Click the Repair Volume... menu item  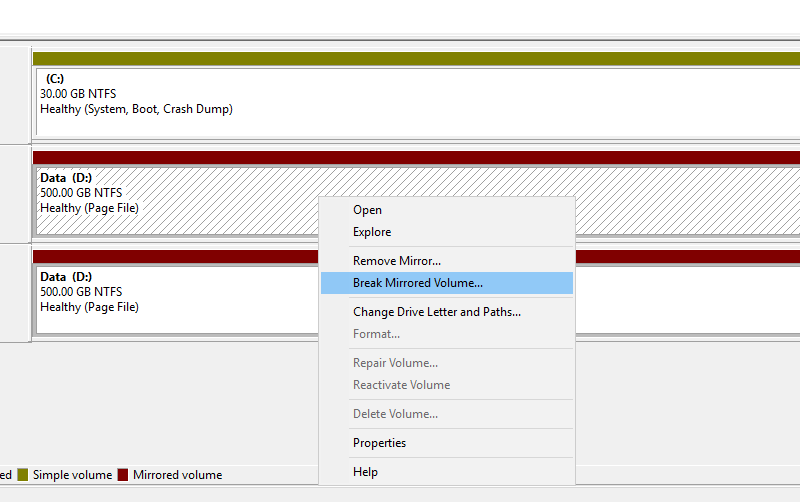click(395, 363)
